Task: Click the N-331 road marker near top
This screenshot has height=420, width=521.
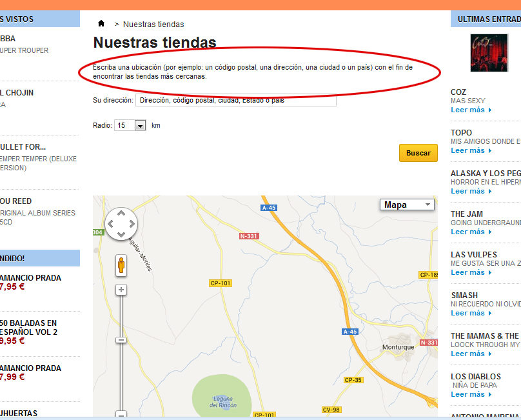Action: (249, 236)
